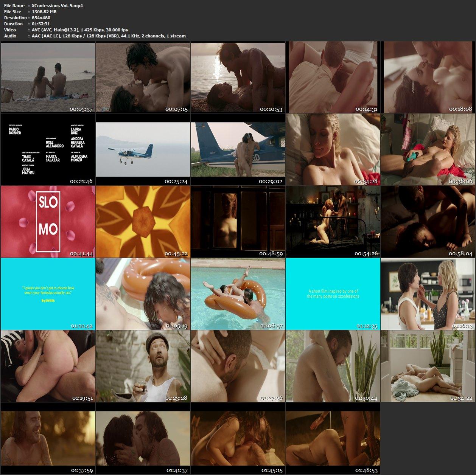476x475 pixels.
Task: Click the thumbnail timestamped 00:25:24 with airplane
Action: pos(143,150)
